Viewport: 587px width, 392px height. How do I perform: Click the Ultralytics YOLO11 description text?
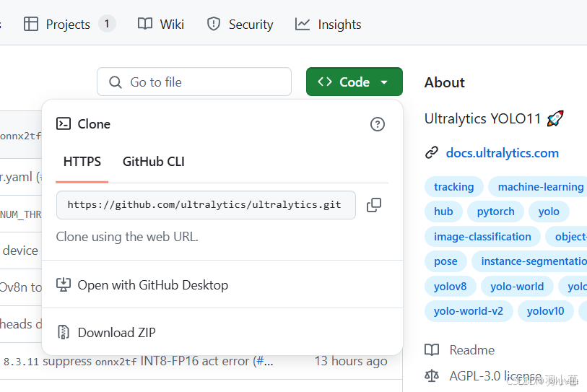(x=482, y=118)
